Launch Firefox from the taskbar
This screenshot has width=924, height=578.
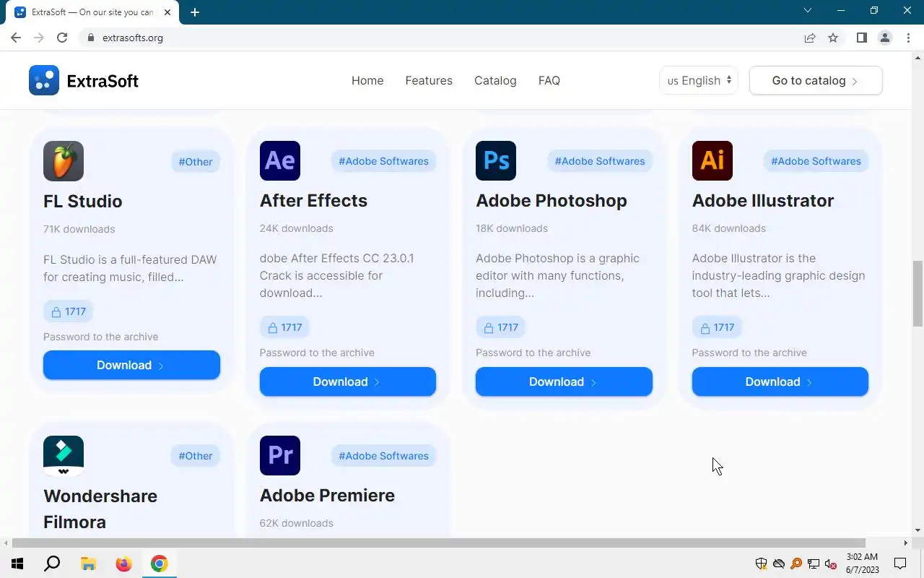coord(123,564)
